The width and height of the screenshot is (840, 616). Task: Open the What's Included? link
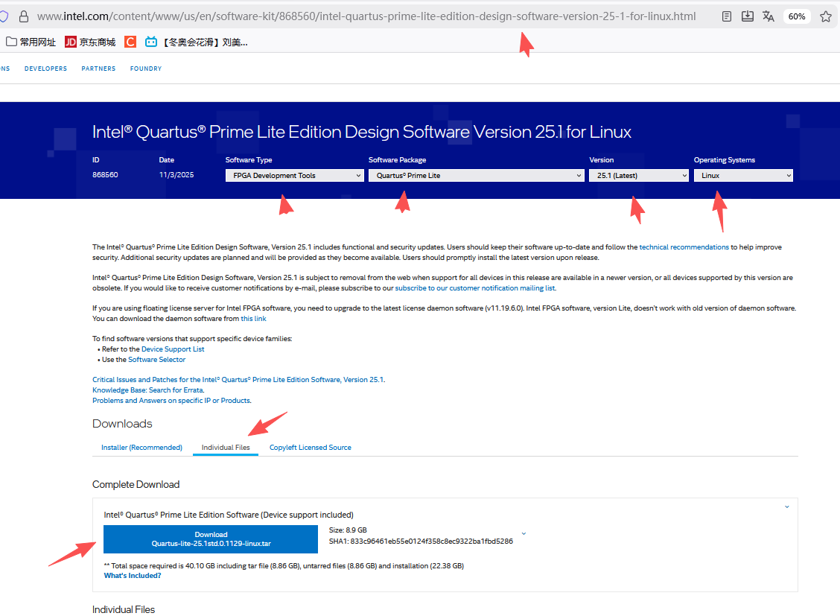133,576
